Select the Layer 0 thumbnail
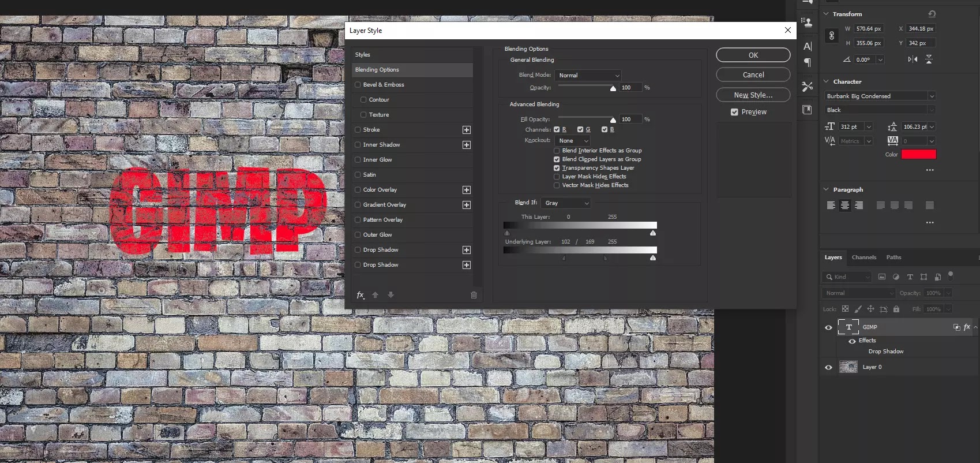The width and height of the screenshot is (980, 463). [848, 367]
